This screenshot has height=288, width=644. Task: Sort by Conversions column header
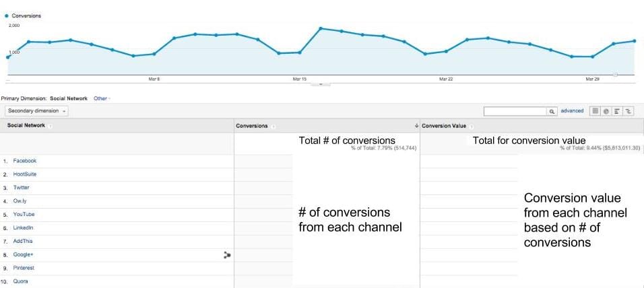[x=252, y=126]
